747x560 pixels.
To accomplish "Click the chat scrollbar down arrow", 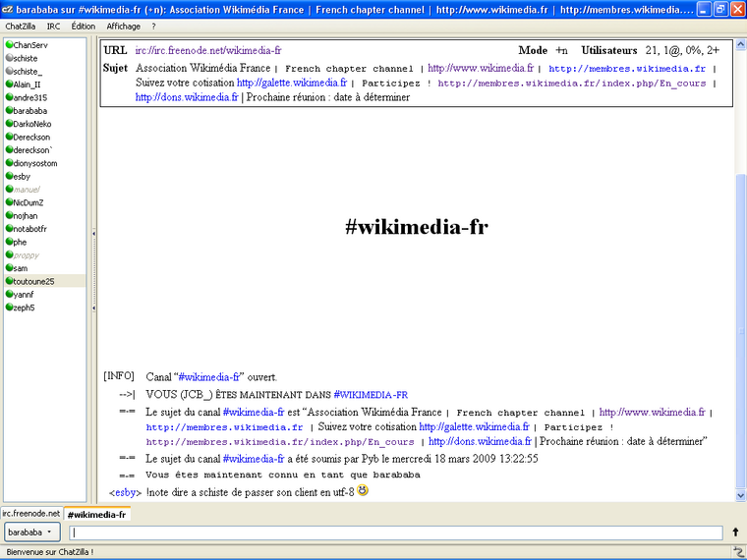I will pos(741,495).
